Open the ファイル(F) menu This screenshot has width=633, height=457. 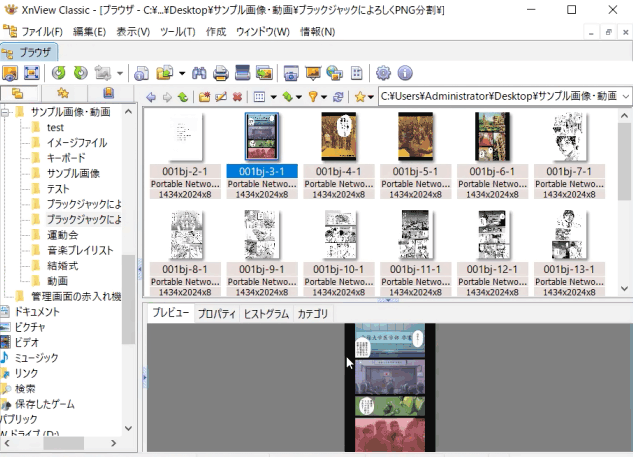[42, 31]
